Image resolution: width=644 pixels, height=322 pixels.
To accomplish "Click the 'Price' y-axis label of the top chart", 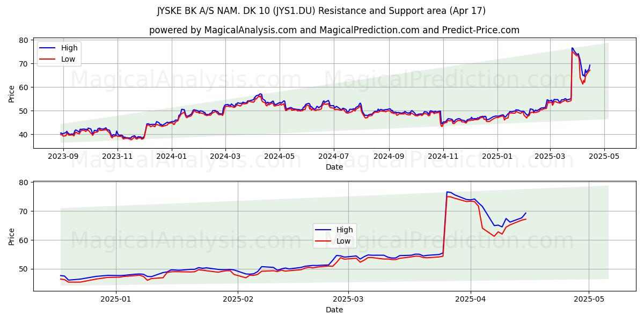I will pyautogui.click(x=12, y=93).
